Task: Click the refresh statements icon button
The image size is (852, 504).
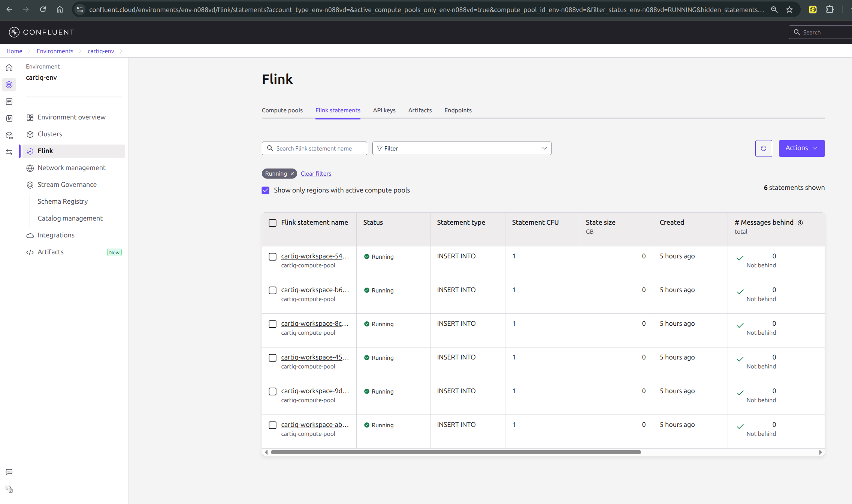Action: [764, 148]
